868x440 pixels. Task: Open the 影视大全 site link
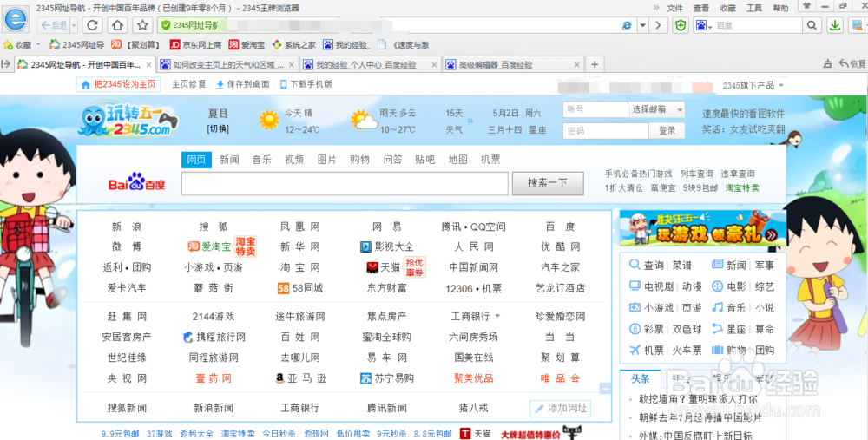click(387, 246)
